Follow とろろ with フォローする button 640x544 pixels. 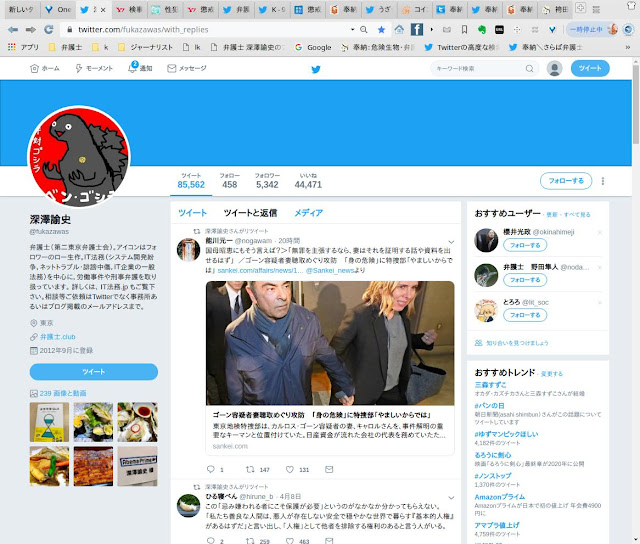click(x=525, y=315)
